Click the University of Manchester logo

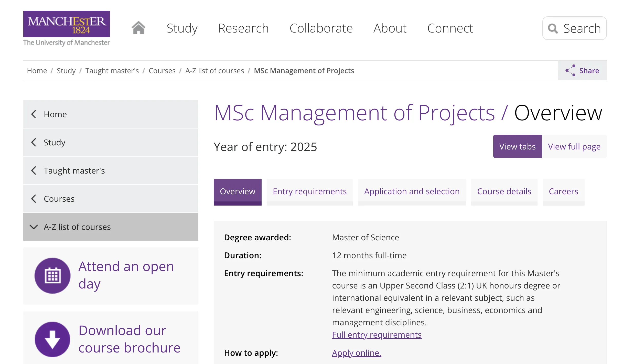click(x=66, y=28)
